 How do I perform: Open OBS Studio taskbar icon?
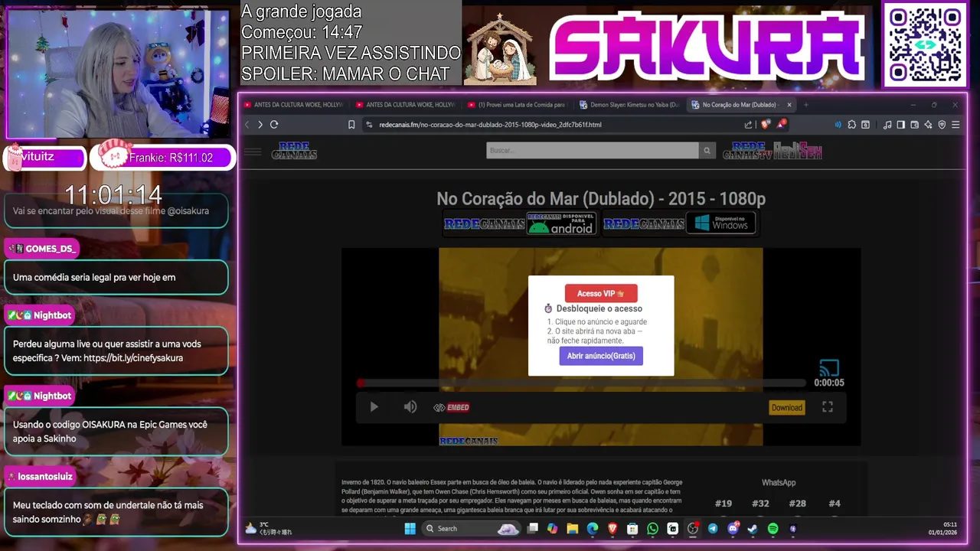tap(693, 529)
